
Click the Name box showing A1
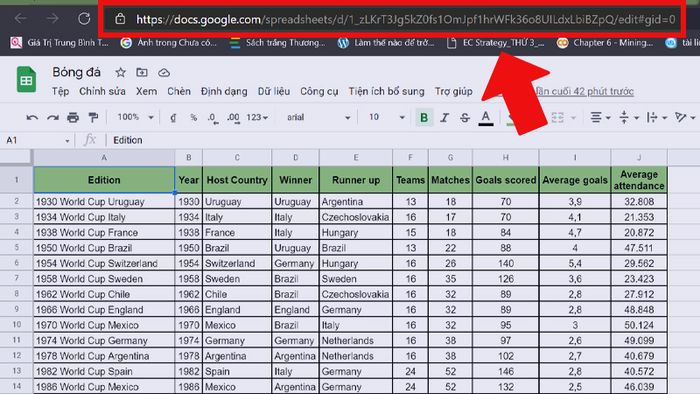38,140
